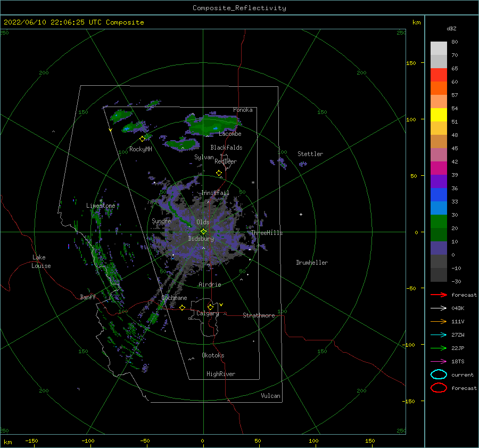Click yellow diamond marker below Cochrane
Viewport: 479px width, 448px height.
tap(183, 308)
